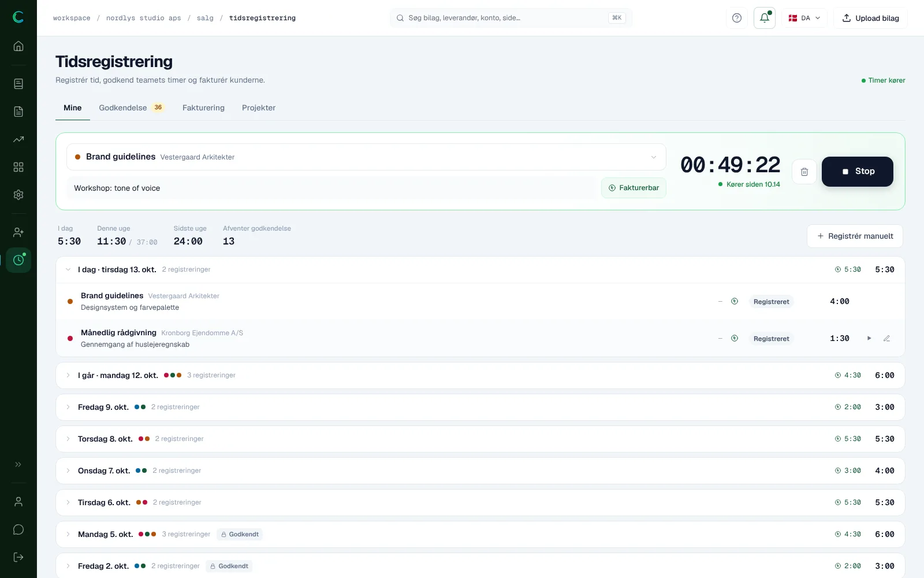Open the settings gear in sidebar
The width and height of the screenshot is (924, 578).
click(x=18, y=195)
